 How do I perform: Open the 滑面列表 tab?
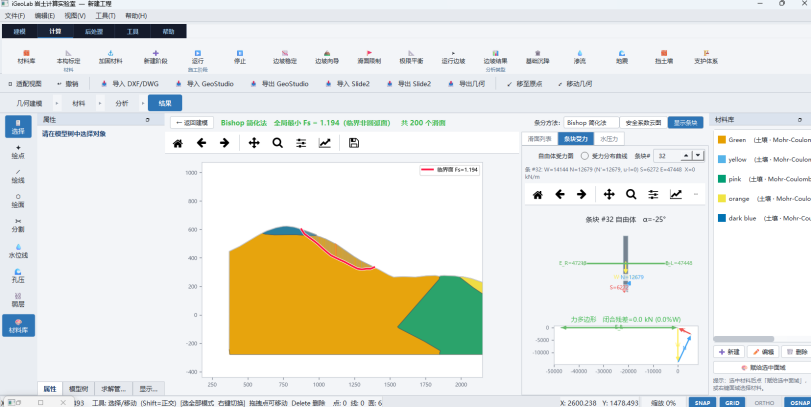point(540,139)
